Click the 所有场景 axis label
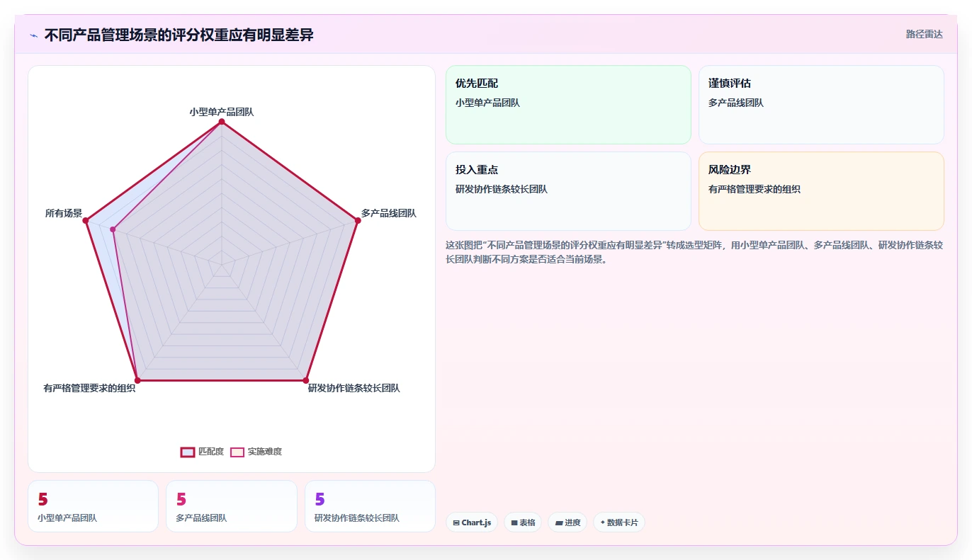This screenshot has width=972, height=560. coord(64,213)
